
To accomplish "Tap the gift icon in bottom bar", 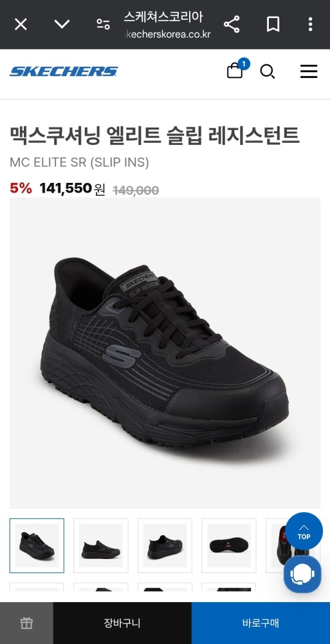I will coord(26,623).
